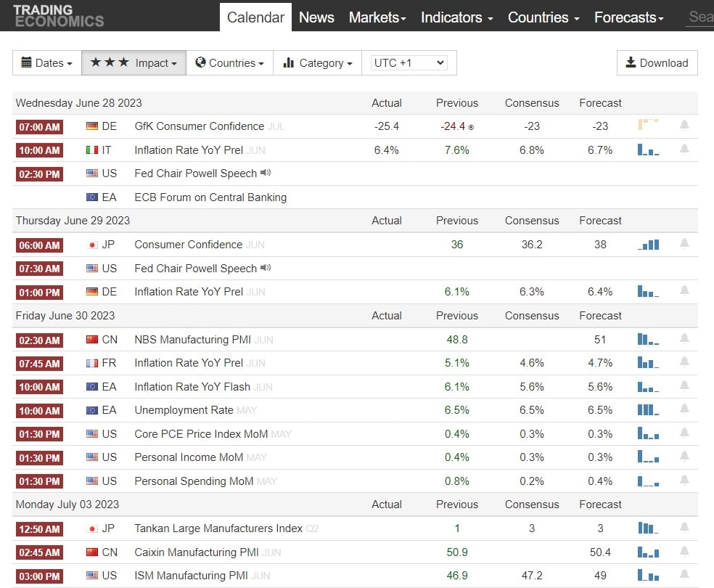Open Personal Spending MoM event link
Image resolution: width=714 pixels, height=588 pixels.
tap(194, 481)
